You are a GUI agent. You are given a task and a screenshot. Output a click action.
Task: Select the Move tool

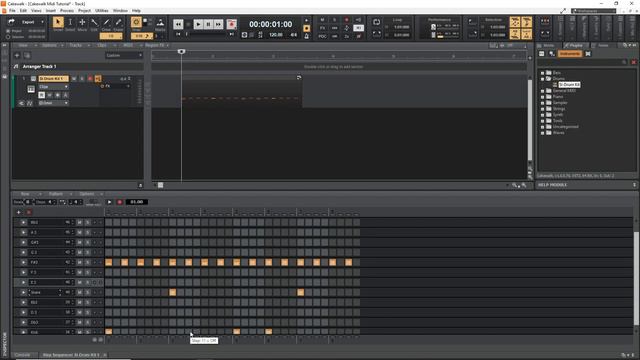coord(82,22)
